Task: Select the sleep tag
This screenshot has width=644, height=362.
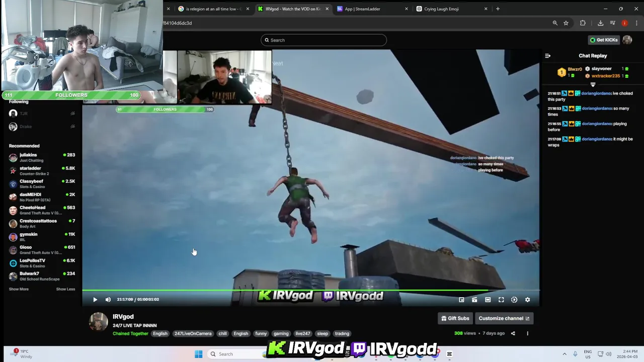Action: point(323,333)
